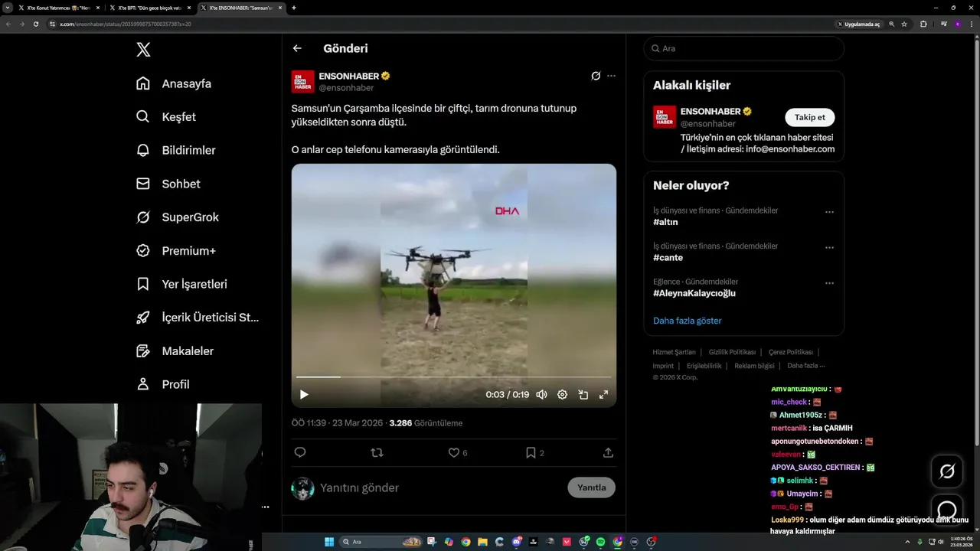Click the share icon below the post
The width and height of the screenshot is (980, 551).
pyautogui.click(x=608, y=452)
